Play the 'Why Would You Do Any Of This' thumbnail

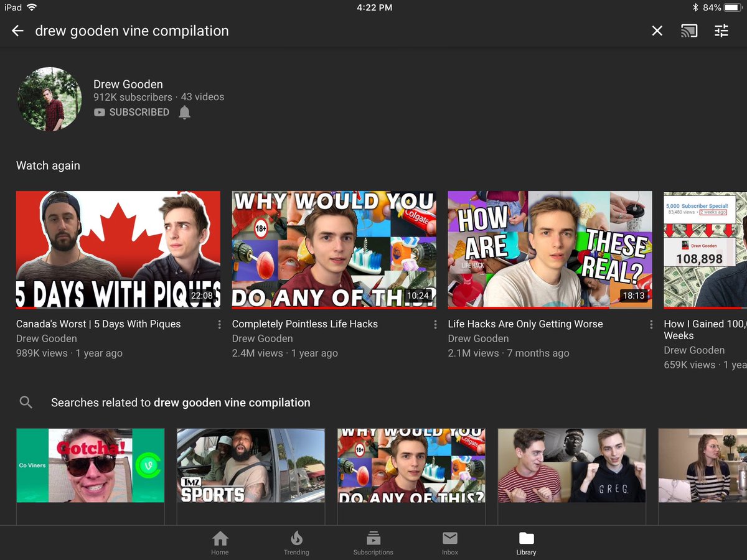click(334, 250)
